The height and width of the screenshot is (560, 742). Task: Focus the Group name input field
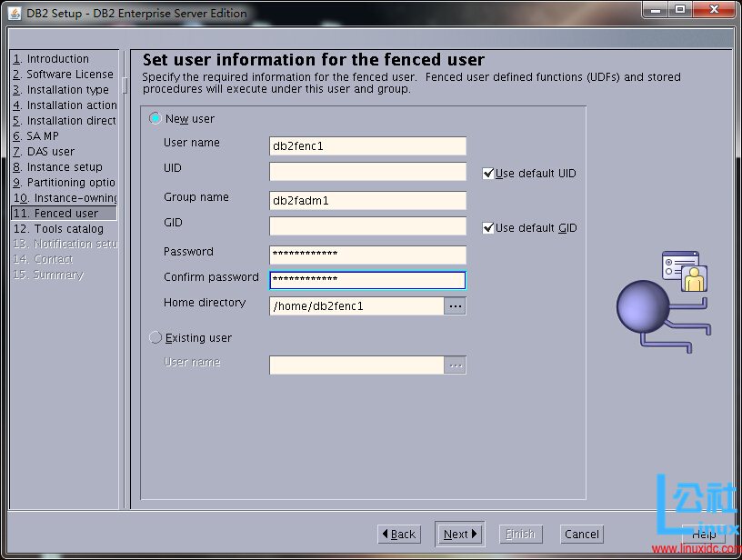[367, 201]
